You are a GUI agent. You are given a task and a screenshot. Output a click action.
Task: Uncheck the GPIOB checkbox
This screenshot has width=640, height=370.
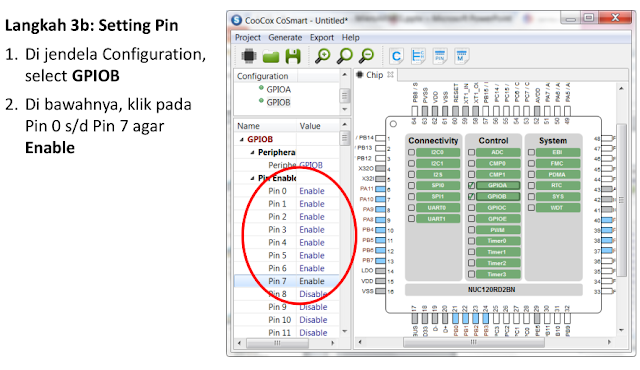471,196
